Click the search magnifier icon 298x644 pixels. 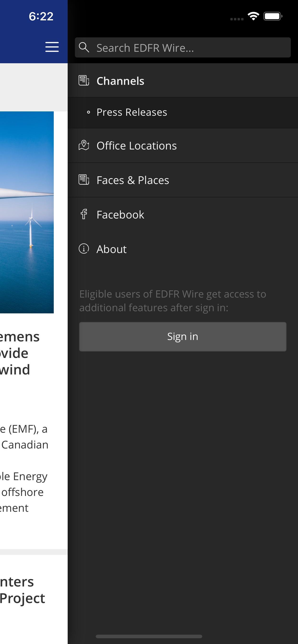(x=84, y=47)
